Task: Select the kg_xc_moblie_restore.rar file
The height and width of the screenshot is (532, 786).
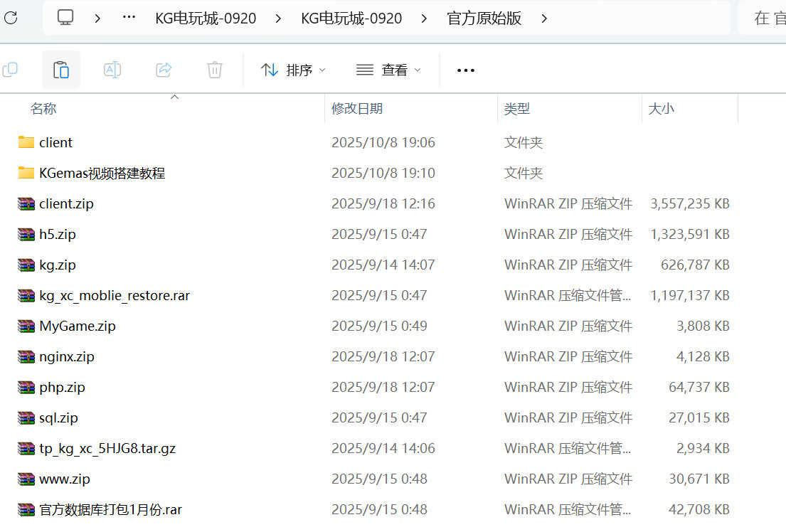Action: click(114, 295)
